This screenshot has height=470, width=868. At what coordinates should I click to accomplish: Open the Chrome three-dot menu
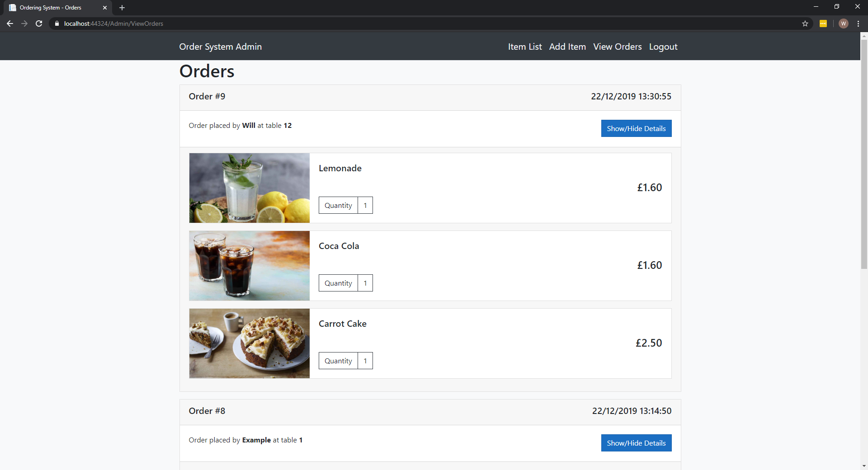tap(858, 23)
